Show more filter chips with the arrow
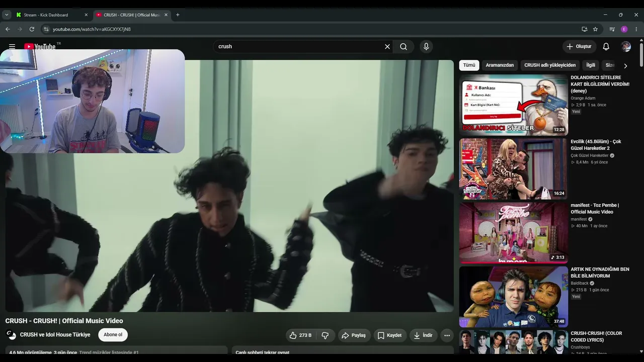The image size is (644, 362). click(x=625, y=66)
